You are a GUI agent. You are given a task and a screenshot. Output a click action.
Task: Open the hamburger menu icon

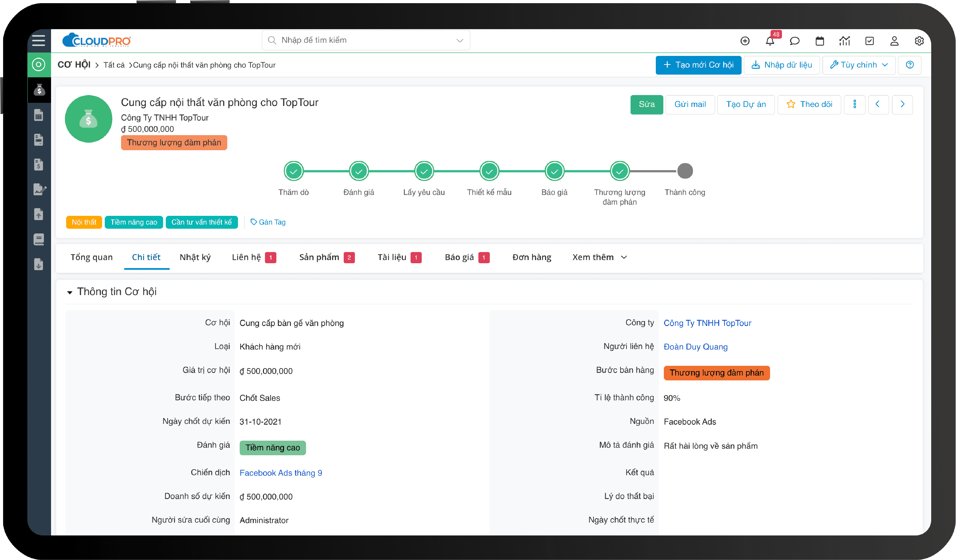coord(39,41)
